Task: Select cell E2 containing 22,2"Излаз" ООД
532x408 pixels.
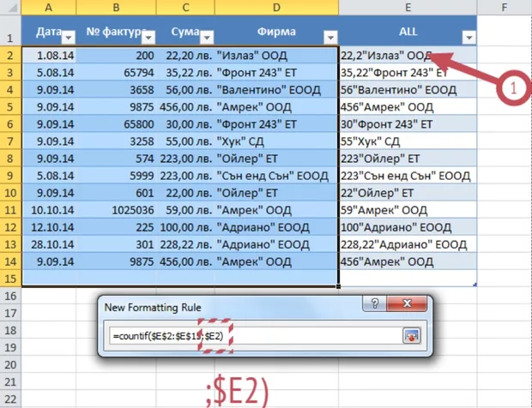Action: pos(408,56)
